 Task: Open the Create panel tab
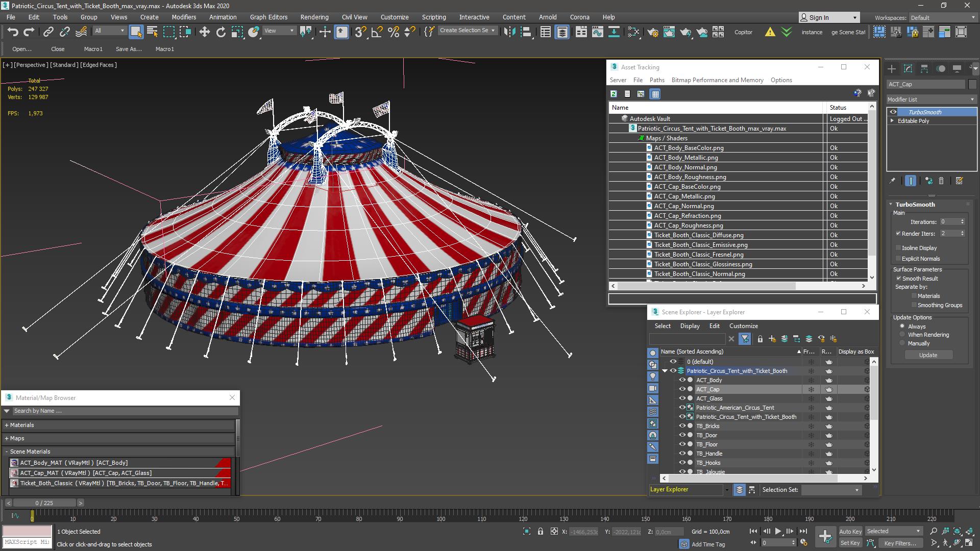(x=891, y=69)
